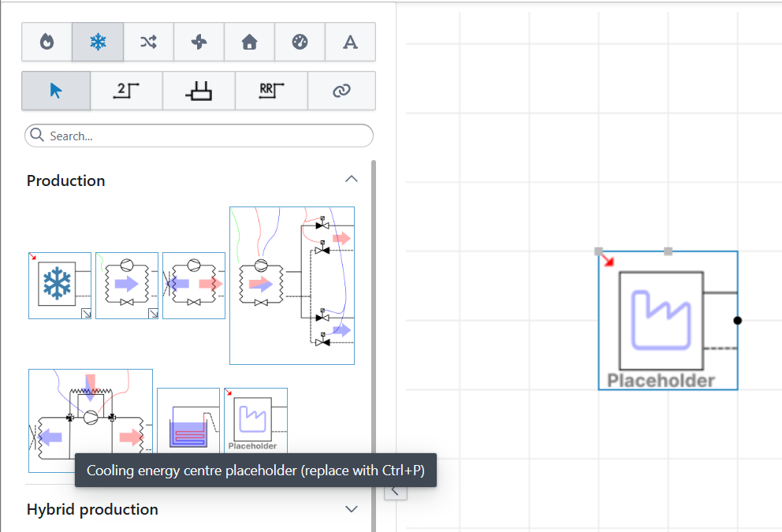Screen dimensions: 782x532
Task: Choose the chain link tool
Action: point(341,91)
